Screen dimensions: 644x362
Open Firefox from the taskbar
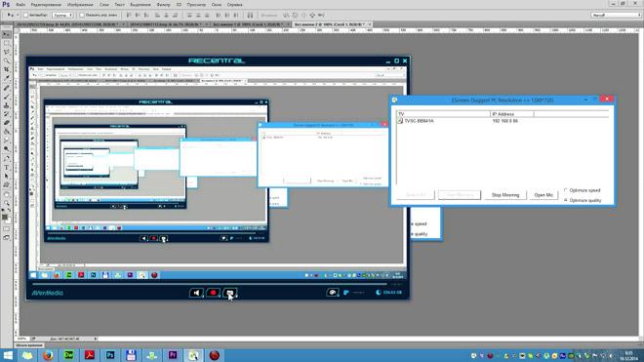(48, 355)
